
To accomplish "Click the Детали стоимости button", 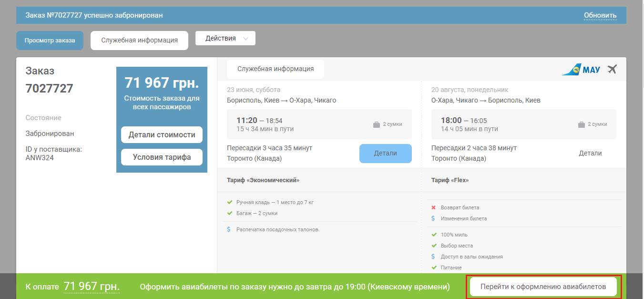I will pos(162,135).
